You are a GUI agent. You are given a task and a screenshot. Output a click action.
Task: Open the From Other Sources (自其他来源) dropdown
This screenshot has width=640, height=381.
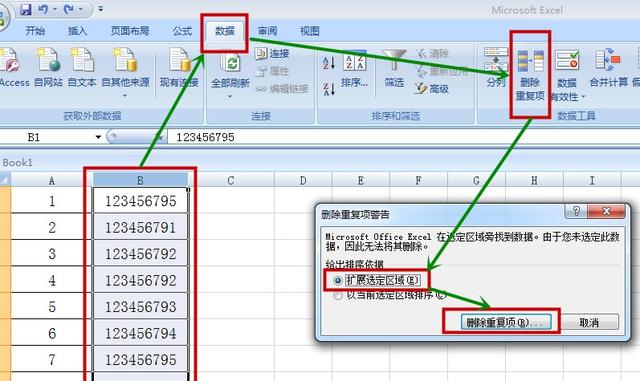[125, 96]
